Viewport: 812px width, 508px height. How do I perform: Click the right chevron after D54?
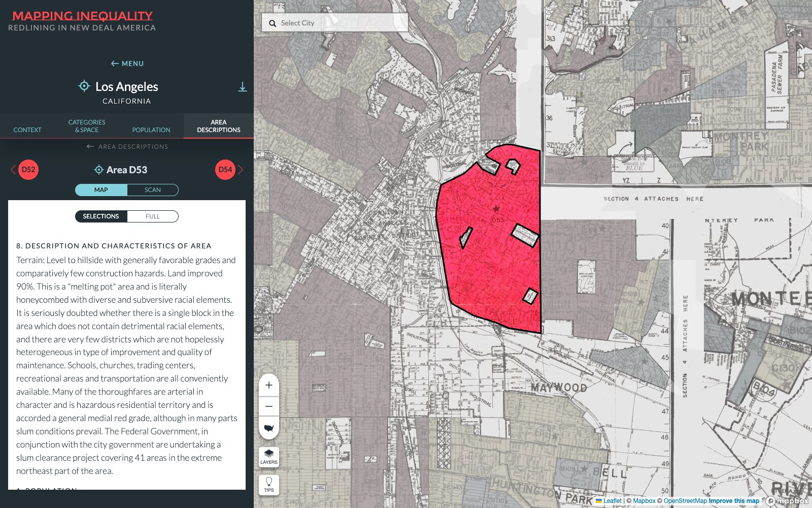[x=241, y=170]
